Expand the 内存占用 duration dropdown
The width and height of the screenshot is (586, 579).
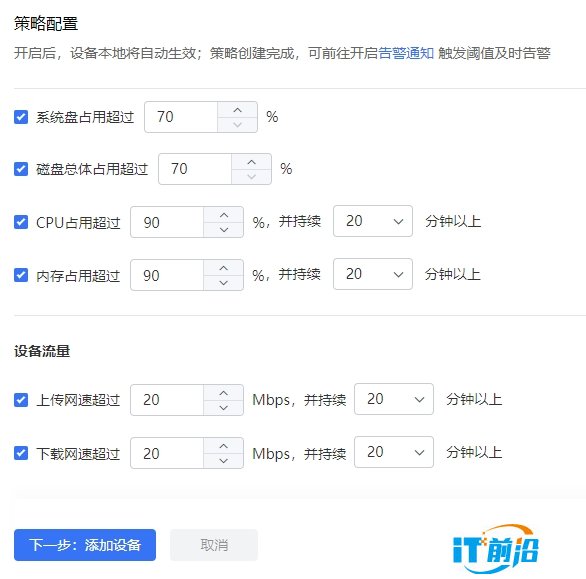click(x=373, y=274)
